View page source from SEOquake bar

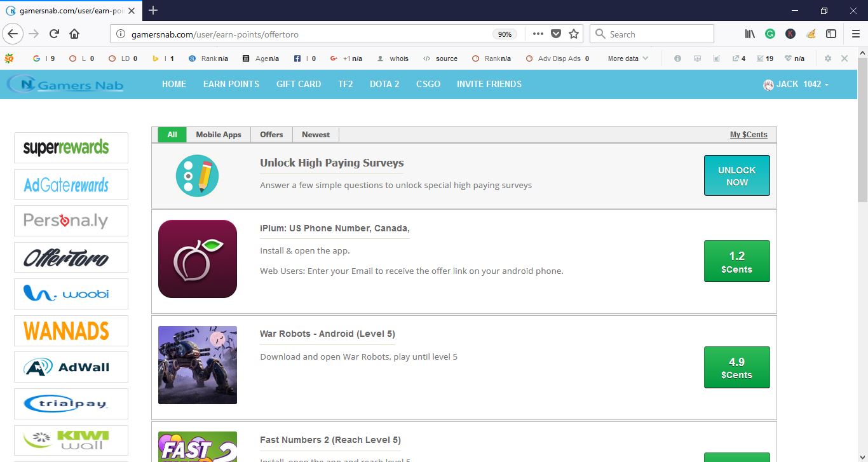tap(440, 58)
